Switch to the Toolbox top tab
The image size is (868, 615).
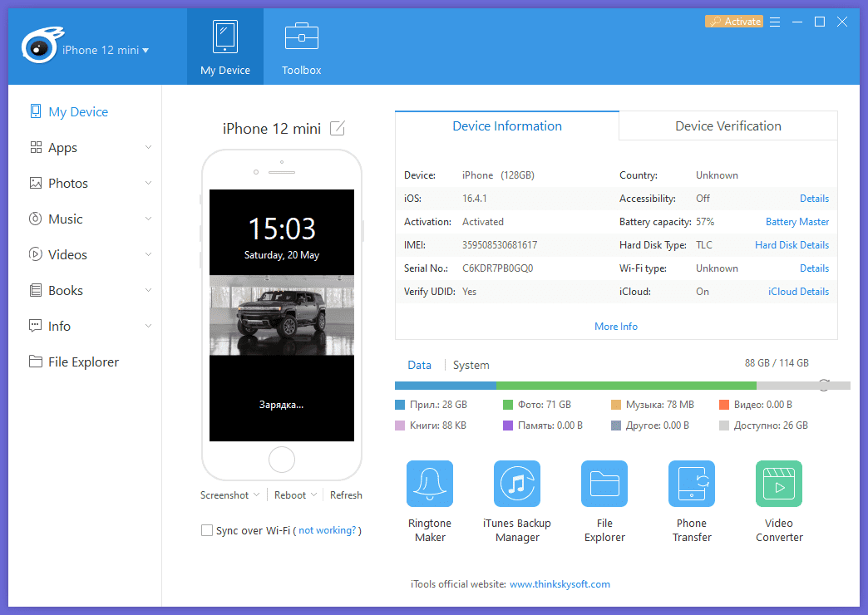pyautogui.click(x=302, y=47)
